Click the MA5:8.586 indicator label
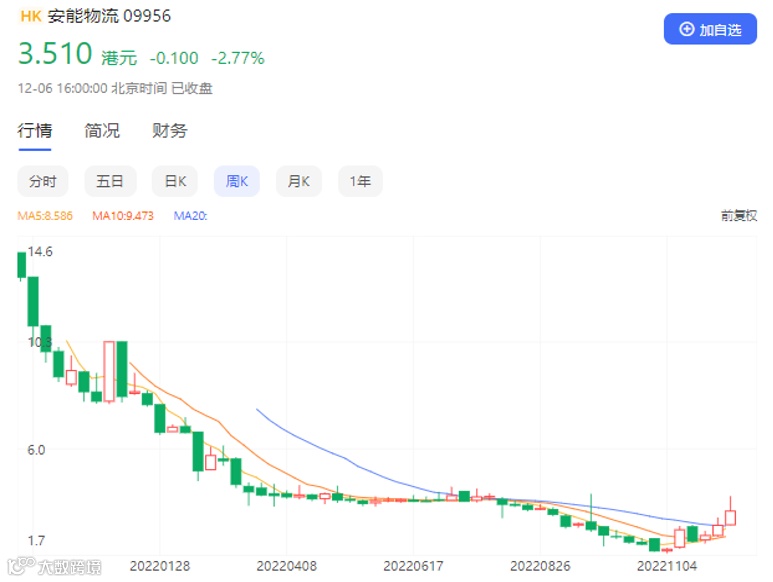The image size is (773, 582). [45, 216]
